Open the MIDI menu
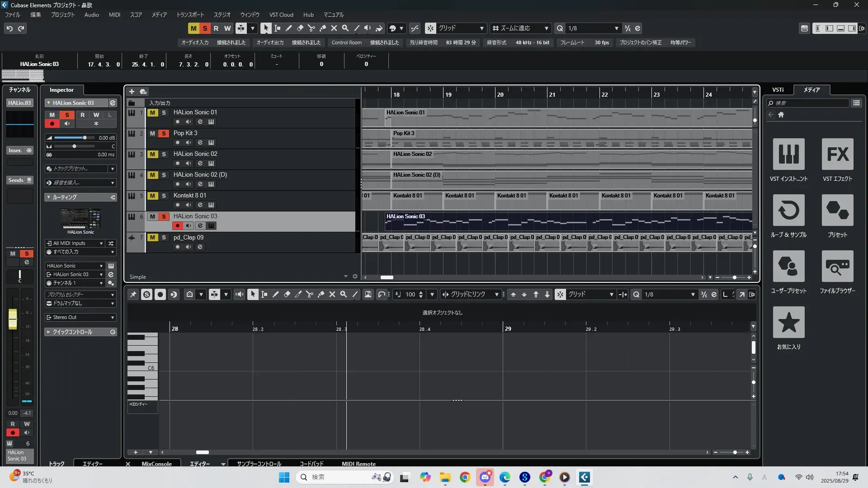The height and width of the screenshot is (488, 868). point(114,14)
